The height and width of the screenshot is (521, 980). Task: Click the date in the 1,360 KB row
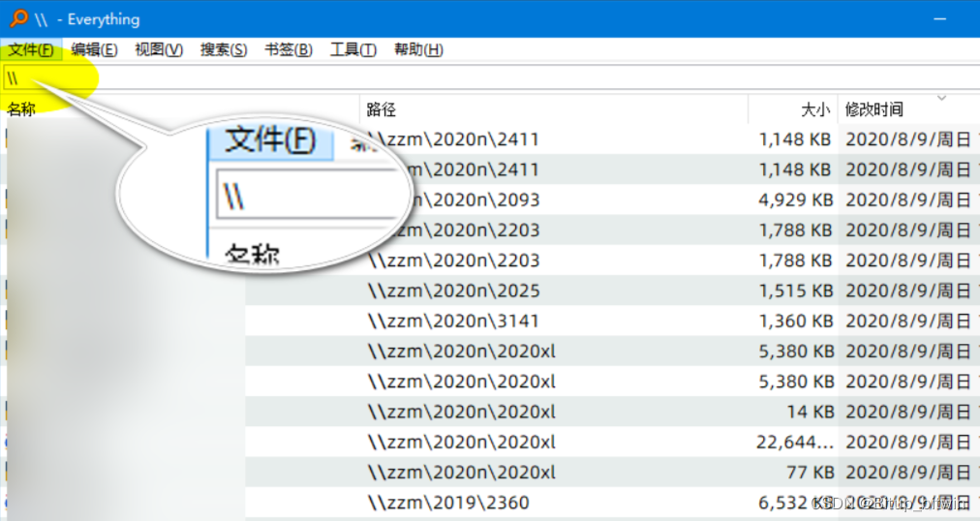[x=908, y=322]
